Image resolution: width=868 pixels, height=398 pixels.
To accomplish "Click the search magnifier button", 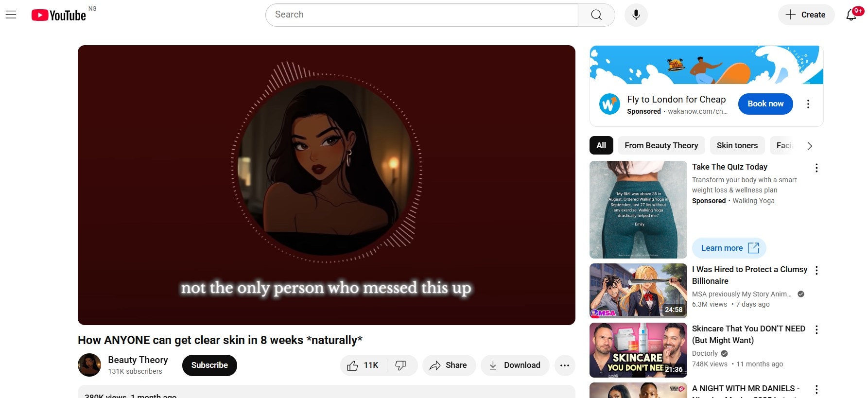I will pos(596,15).
